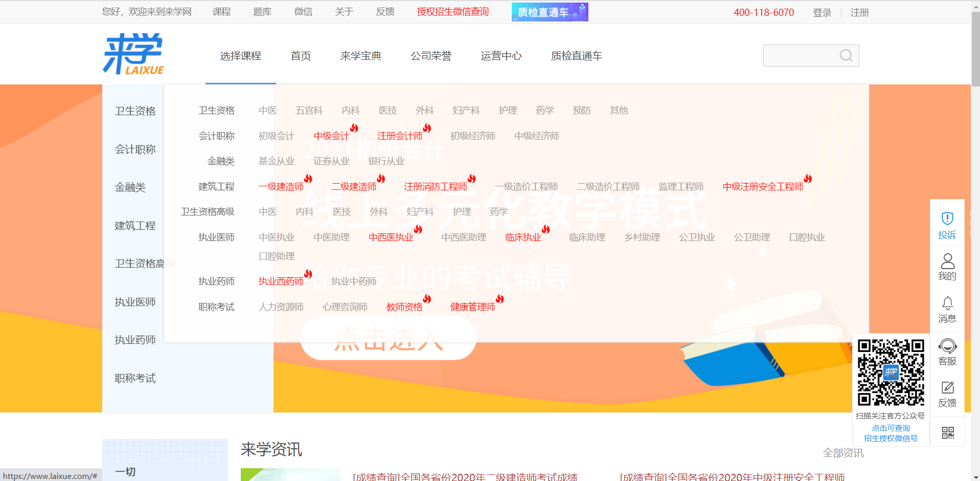
Task: Open 公司荣誉 navigation item
Action: click(x=430, y=56)
